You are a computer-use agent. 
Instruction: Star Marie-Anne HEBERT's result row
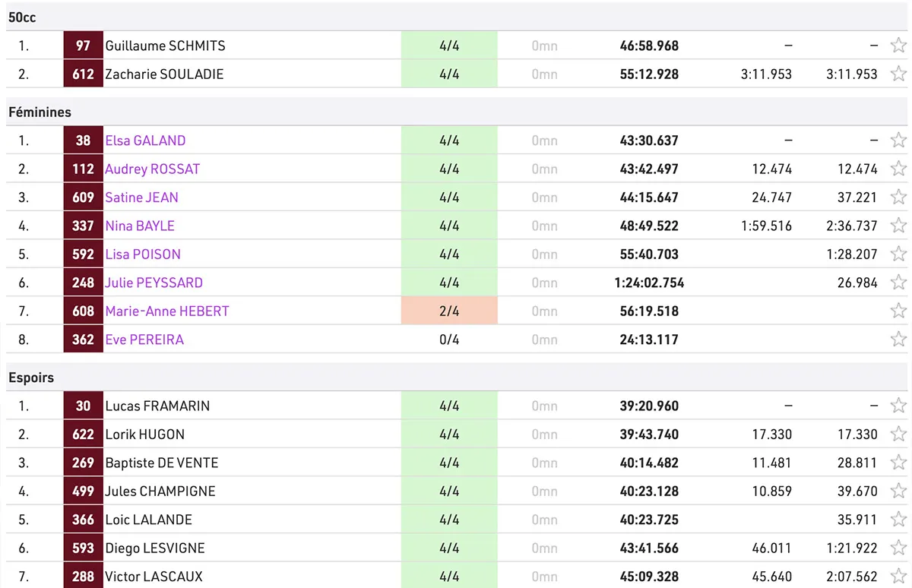click(898, 311)
